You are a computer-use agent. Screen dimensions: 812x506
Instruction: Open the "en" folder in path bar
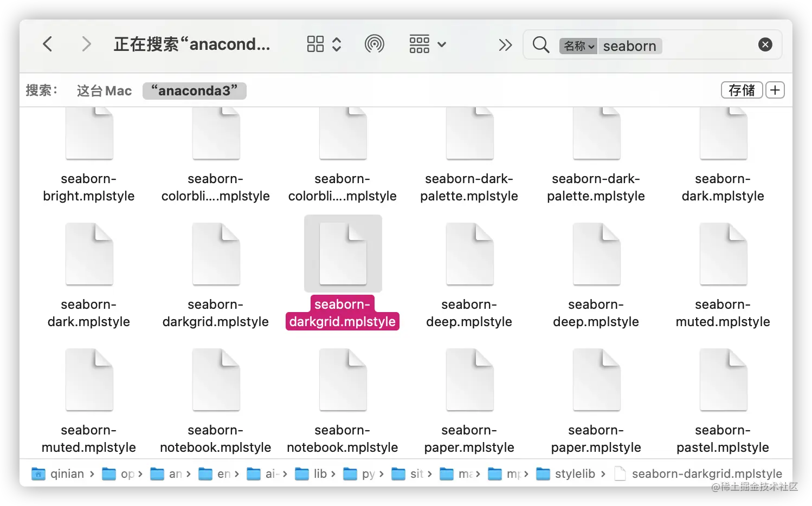(x=215, y=474)
